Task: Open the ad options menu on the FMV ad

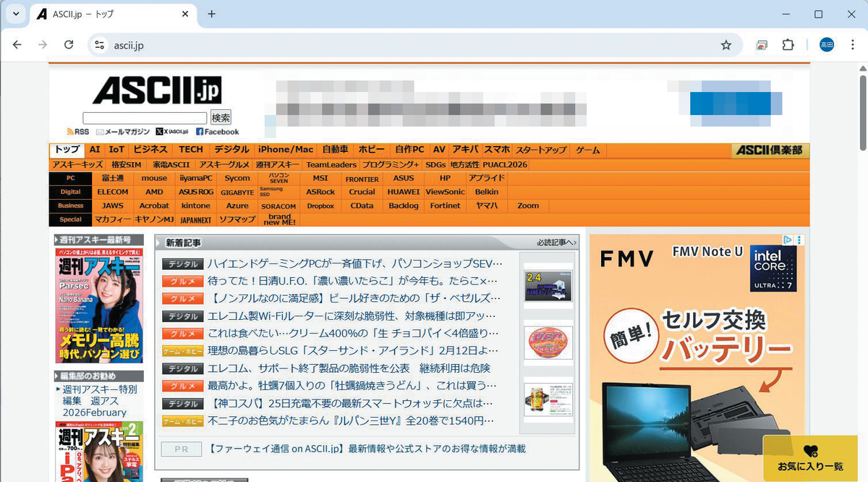Action: pos(798,240)
